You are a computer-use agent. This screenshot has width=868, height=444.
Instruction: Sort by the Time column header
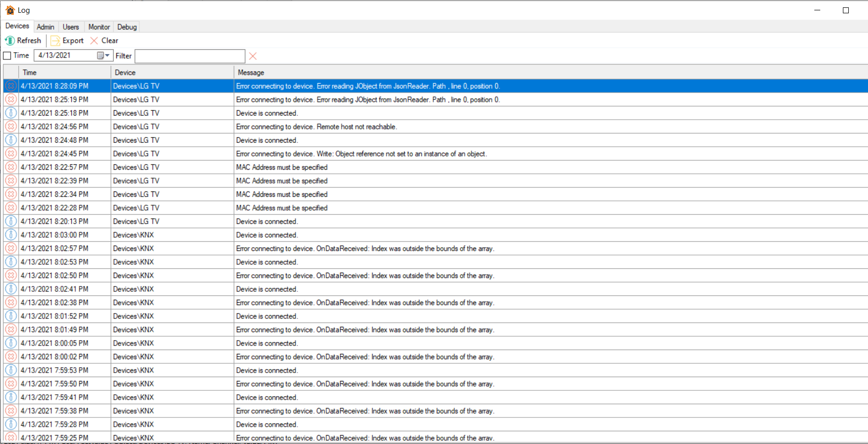point(64,72)
